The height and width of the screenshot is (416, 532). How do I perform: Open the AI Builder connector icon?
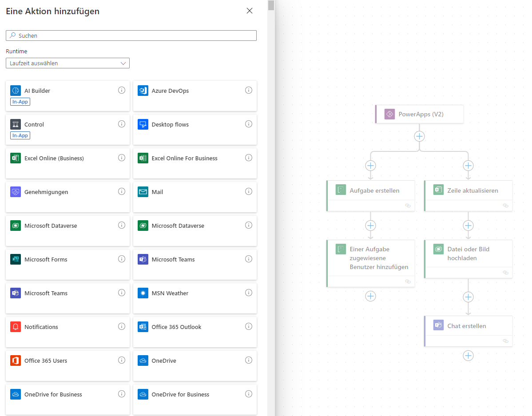16,91
